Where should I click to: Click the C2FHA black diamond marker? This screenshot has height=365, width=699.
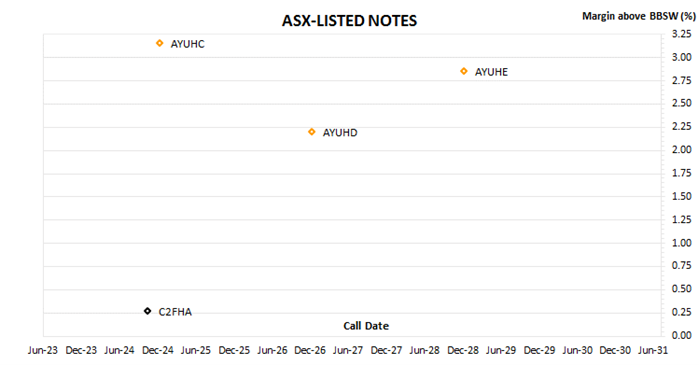[148, 311]
